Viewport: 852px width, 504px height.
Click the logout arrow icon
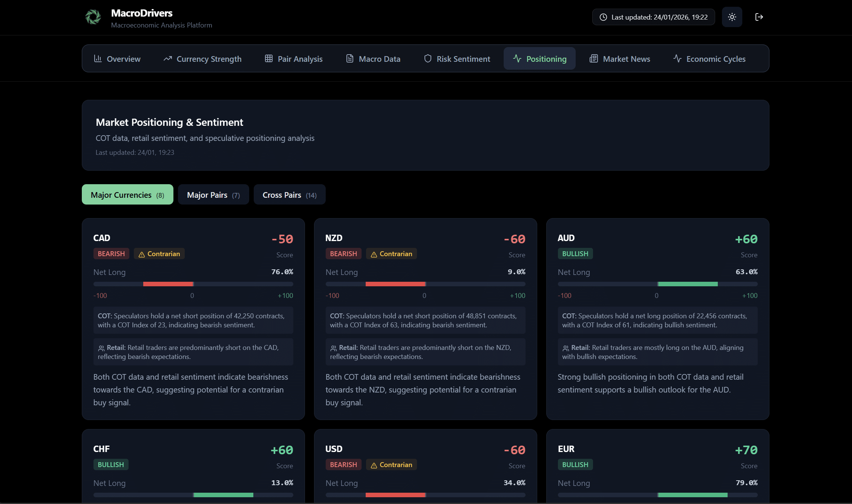coord(759,17)
